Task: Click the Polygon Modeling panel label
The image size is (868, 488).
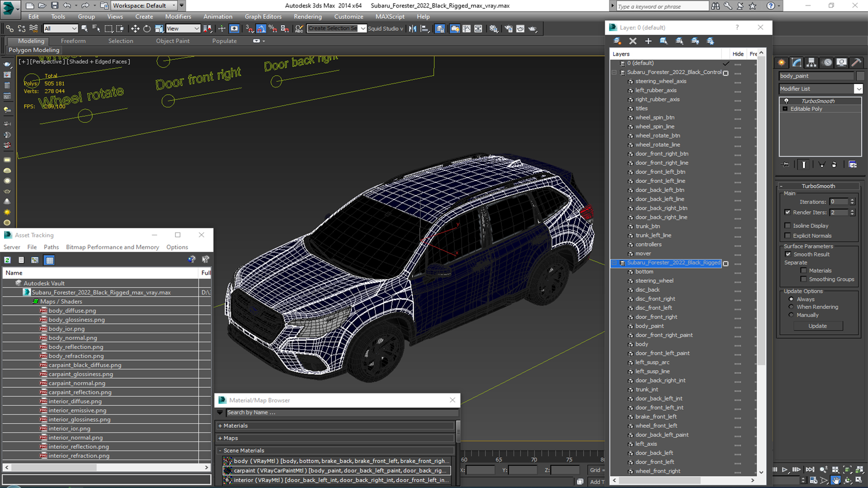Action: click(34, 50)
